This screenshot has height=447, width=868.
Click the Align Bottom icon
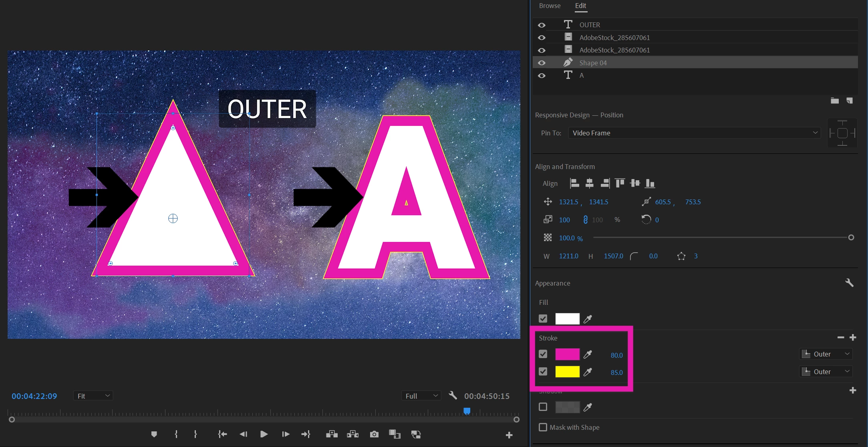[x=650, y=183]
